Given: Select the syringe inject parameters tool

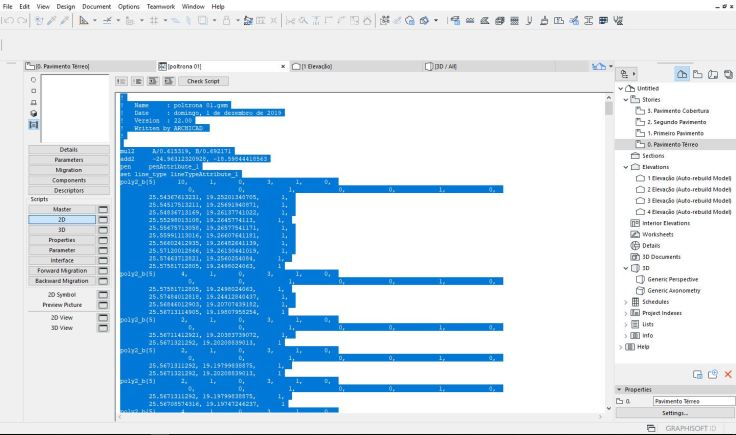Looking at the screenshot, I should point(65,21).
